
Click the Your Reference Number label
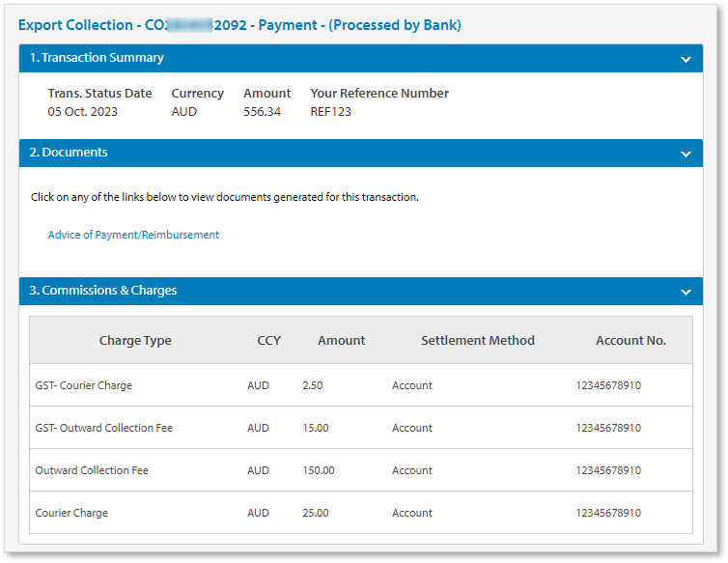click(x=379, y=94)
